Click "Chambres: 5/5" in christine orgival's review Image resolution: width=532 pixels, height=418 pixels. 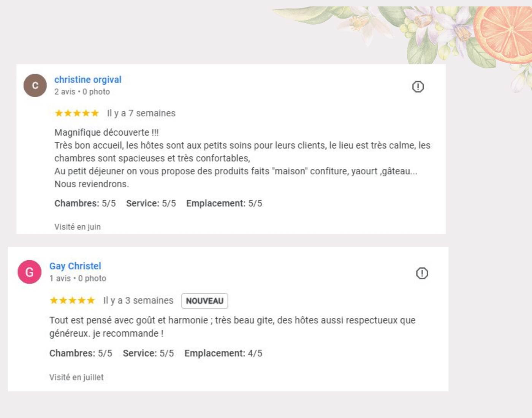click(x=85, y=203)
